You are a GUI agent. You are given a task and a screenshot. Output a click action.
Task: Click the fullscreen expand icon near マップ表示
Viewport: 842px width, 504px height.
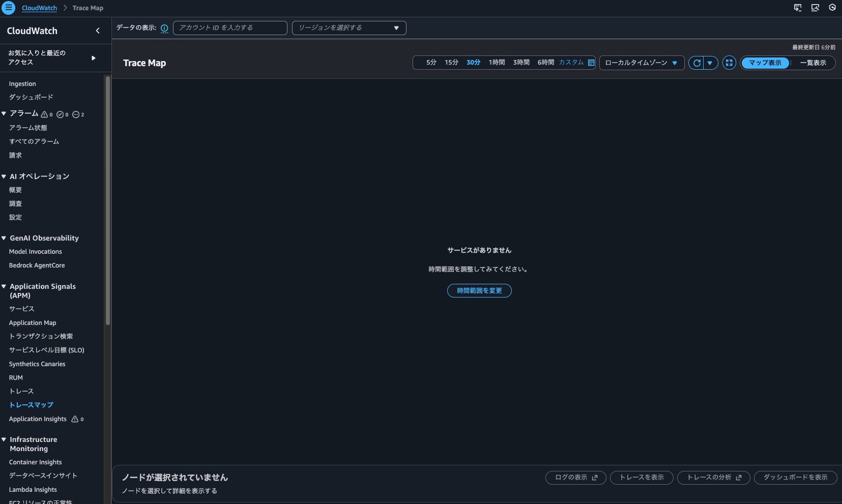click(729, 63)
